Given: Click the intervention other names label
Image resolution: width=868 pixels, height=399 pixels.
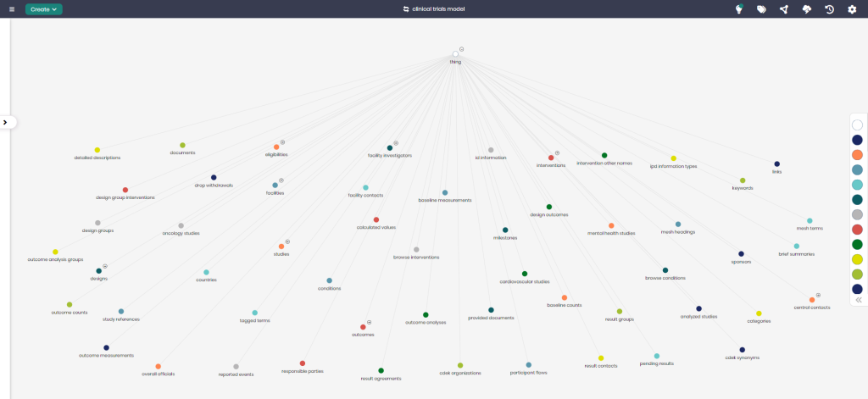Looking at the screenshot, I should point(604,163).
